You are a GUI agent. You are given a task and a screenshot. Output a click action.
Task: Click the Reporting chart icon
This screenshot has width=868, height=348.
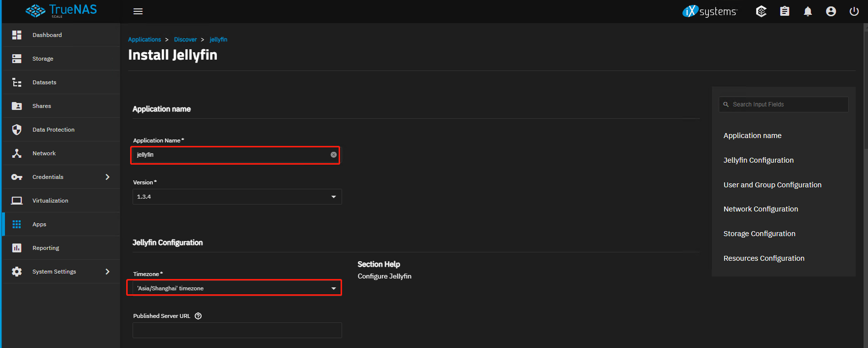[17, 248]
